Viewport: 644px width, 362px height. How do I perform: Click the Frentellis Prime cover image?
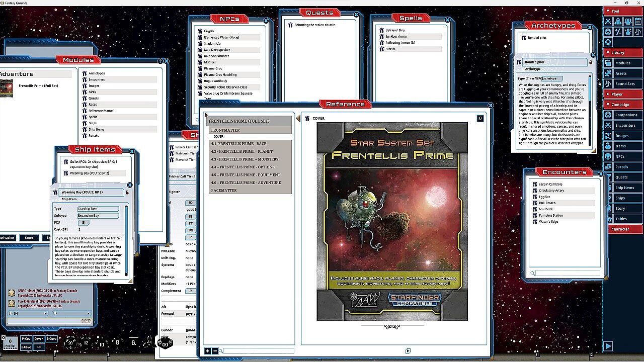(392, 221)
